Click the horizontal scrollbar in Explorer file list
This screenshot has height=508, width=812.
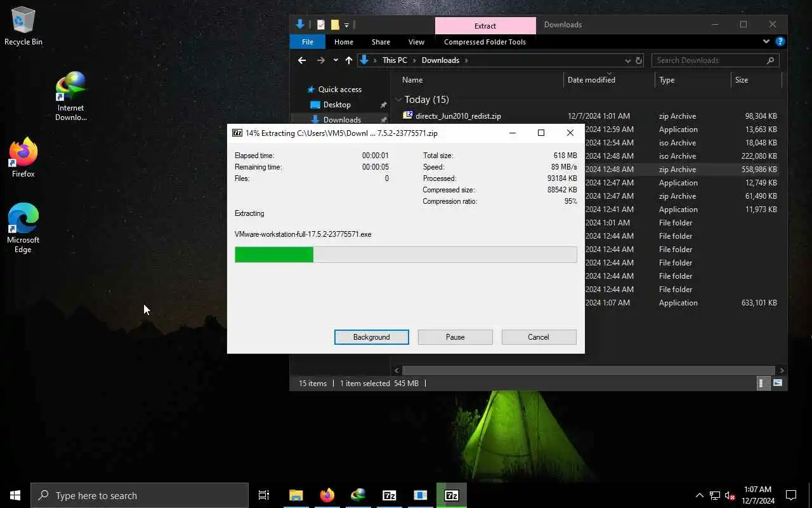[x=588, y=370]
